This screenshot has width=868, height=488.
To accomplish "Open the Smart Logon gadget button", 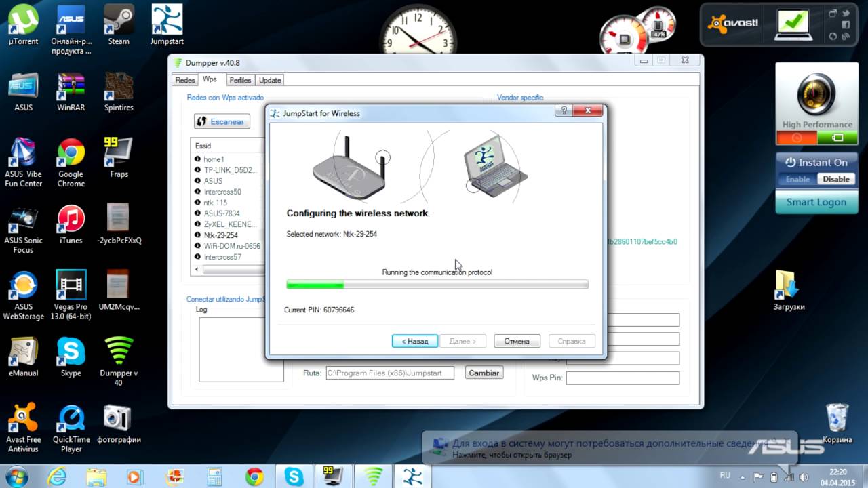I will (816, 202).
